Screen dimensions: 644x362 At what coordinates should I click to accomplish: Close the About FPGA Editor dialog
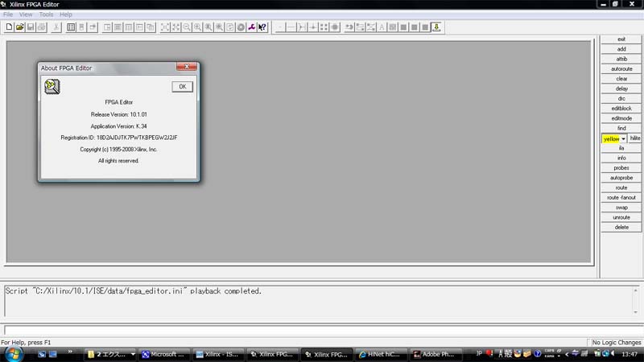click(x=187, y=67)
